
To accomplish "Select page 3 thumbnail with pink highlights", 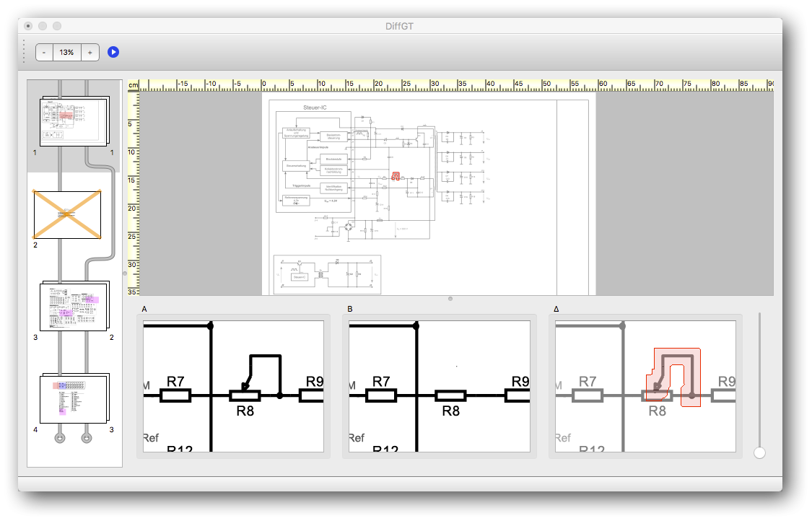I will coord(74,305).
